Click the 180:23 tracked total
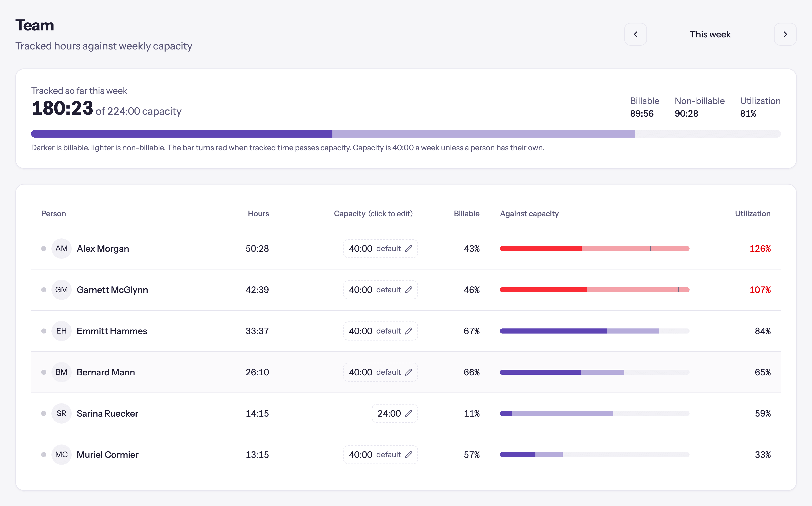Screen dimensions: 812x506 coord(62,108)
